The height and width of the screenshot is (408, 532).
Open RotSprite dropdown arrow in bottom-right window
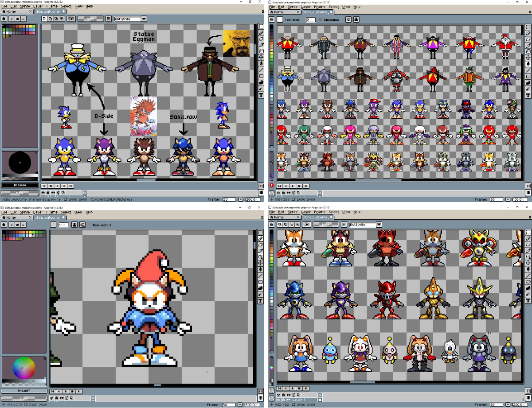coord(379,225)
